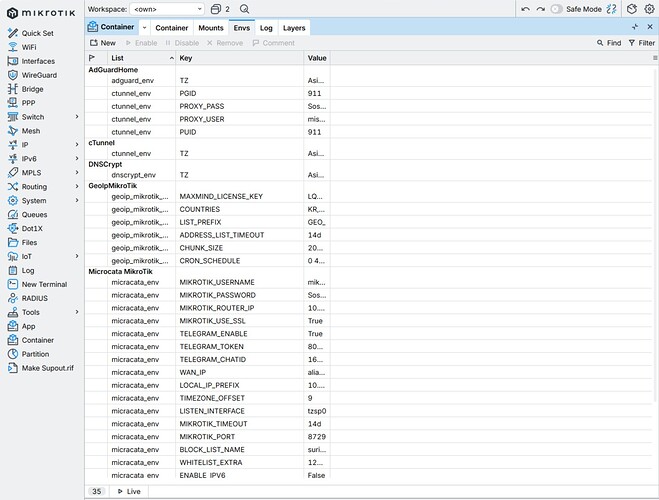The width and height of the screenshot is (659, 500).
Task: Open Log in the sidebar
Action: pyautogui.click(x=28, y=270)
